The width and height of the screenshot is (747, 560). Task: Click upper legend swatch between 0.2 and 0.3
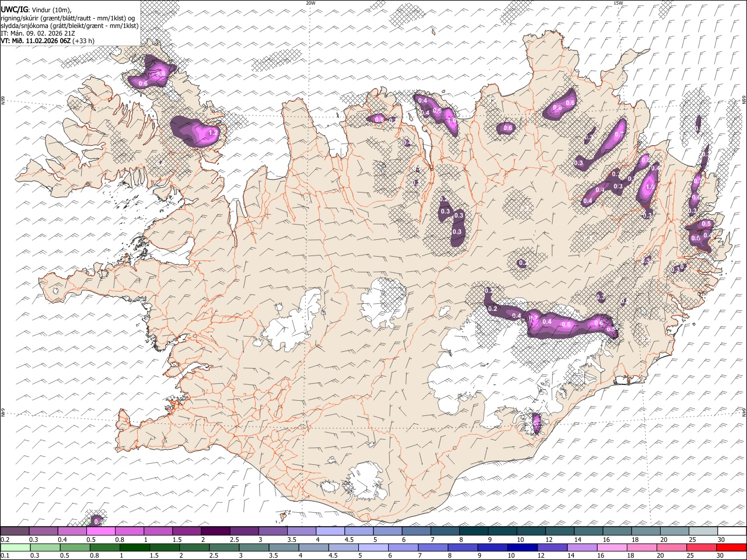(15, 531)
